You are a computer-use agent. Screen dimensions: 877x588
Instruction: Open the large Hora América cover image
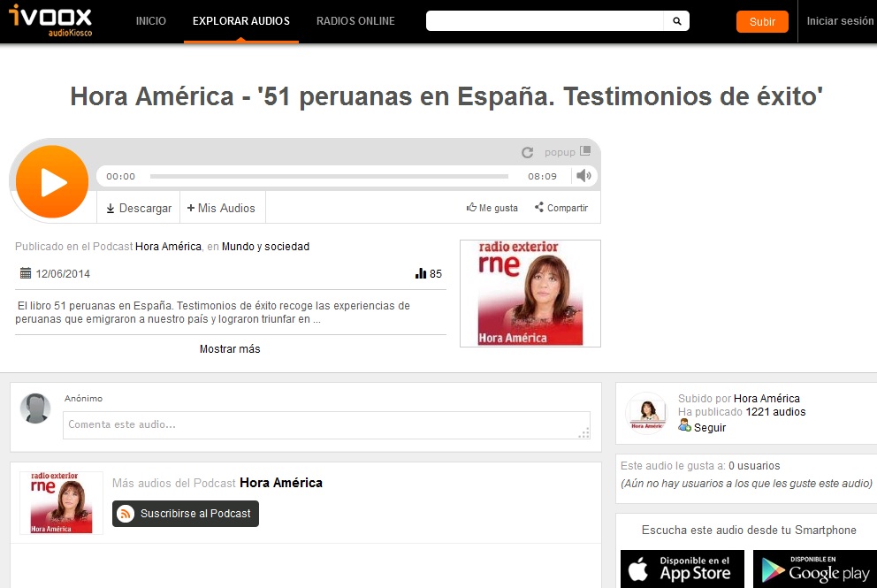coord(530,294)
